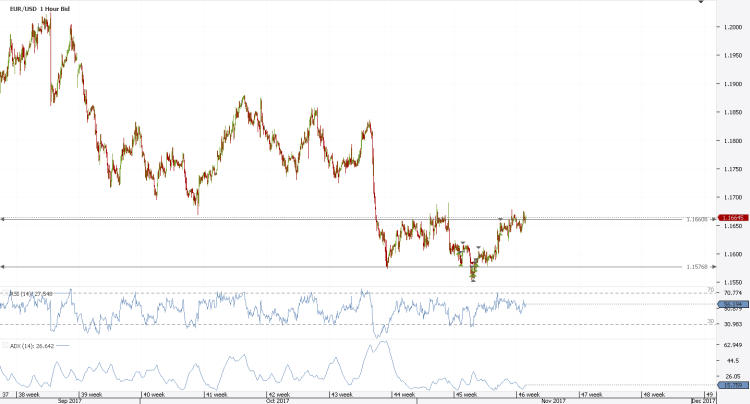This screenshot has height=404, width=750.
Task: Click the 1.1550 price axis label
Action: click(x=732, y=283)
